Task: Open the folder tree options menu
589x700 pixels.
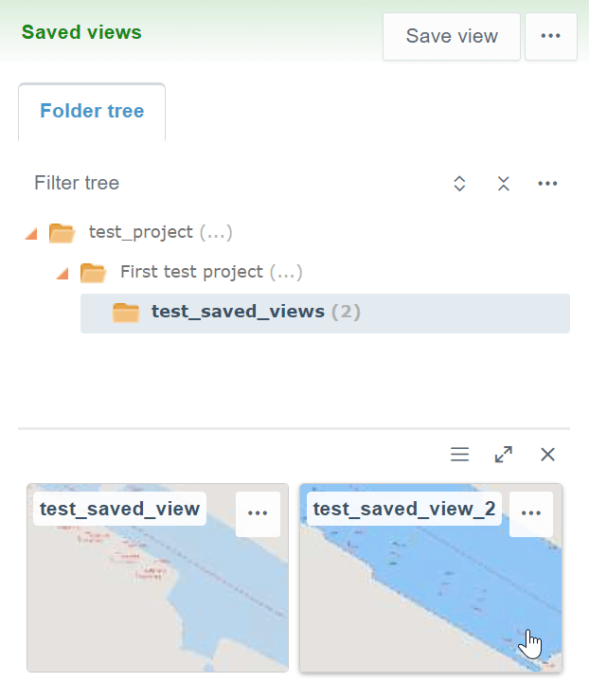Action: 547,184
